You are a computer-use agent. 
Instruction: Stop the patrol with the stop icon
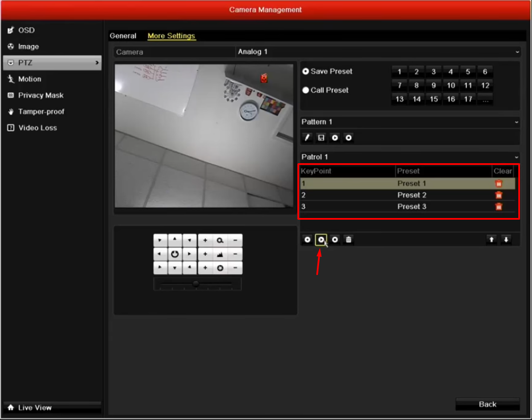335,240
